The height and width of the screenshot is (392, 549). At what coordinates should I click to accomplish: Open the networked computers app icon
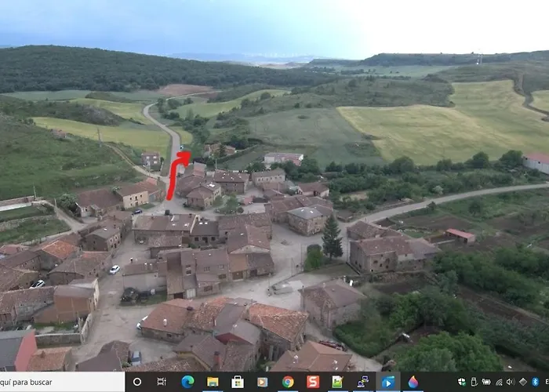click(362, 382)
